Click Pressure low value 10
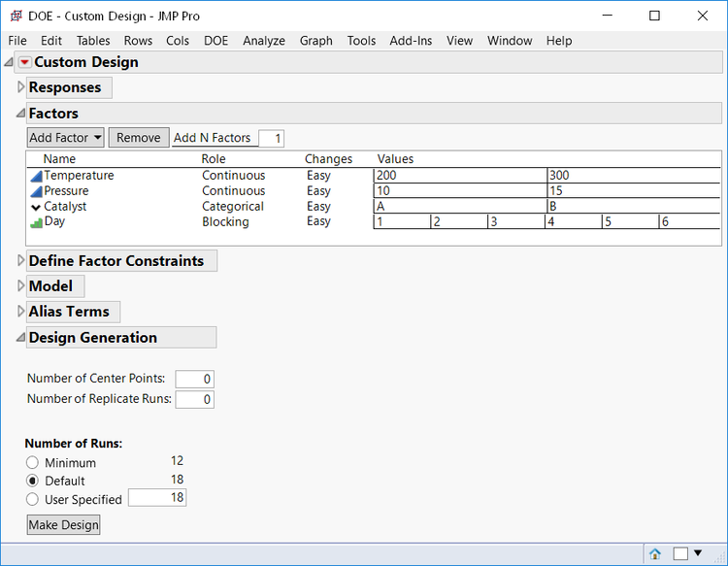Screen dimensions: 728x566 460,191
